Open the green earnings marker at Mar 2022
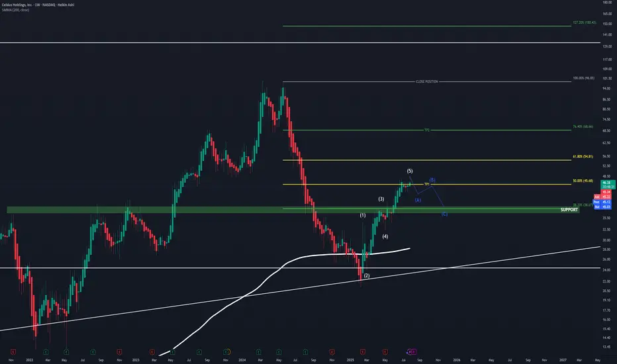This screenshot has height=364, width=617. pos(46,351)
